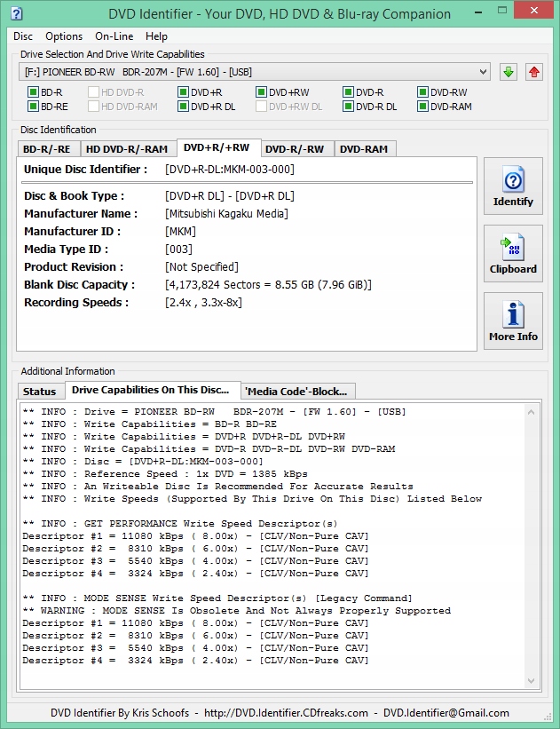Switch to the Status tab
The image size is (560, 729).
(x=39, y=392)
